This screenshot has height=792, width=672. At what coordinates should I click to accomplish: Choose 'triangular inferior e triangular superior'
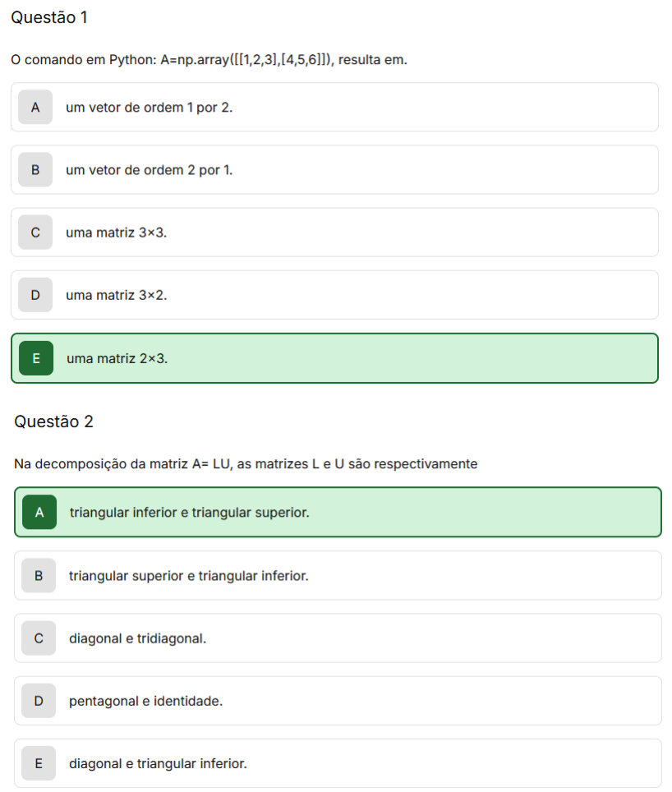(338, 512)
